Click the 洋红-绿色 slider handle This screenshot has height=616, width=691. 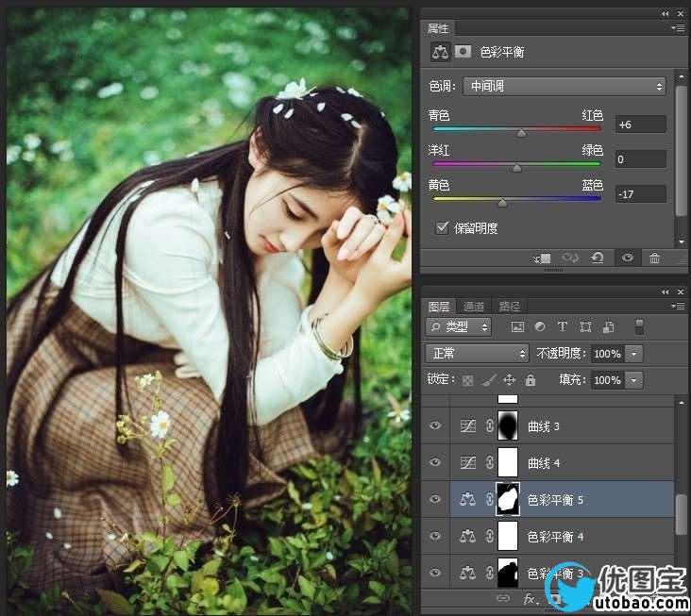click(x=517, y=168)
